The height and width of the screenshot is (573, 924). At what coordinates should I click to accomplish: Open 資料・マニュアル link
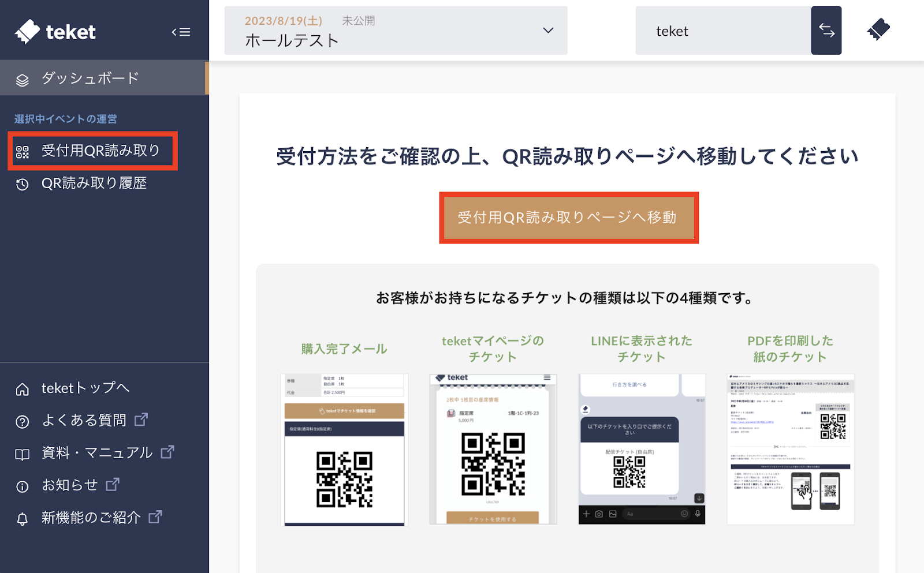[97, 453]
